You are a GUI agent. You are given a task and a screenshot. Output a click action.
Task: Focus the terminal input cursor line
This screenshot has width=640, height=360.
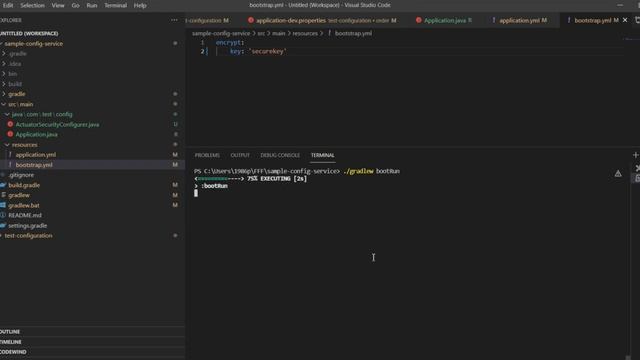(x=196, y=193)
